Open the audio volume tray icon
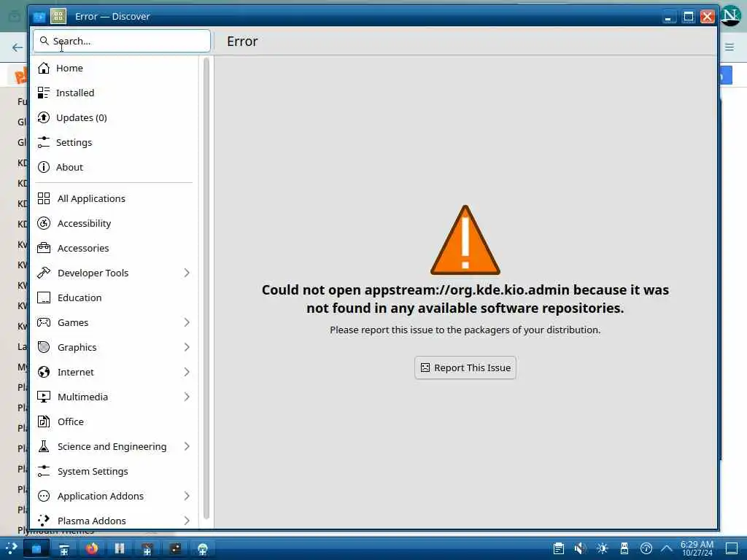The height and width of the screenshot is (560, 747). 580,548
